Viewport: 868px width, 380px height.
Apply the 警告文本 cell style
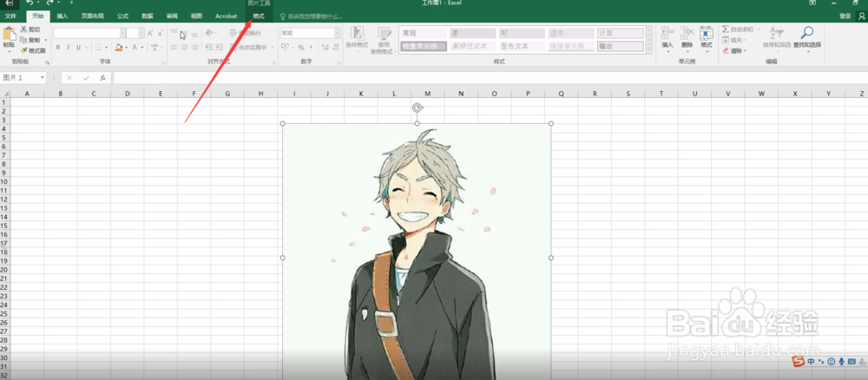[521, 47]
